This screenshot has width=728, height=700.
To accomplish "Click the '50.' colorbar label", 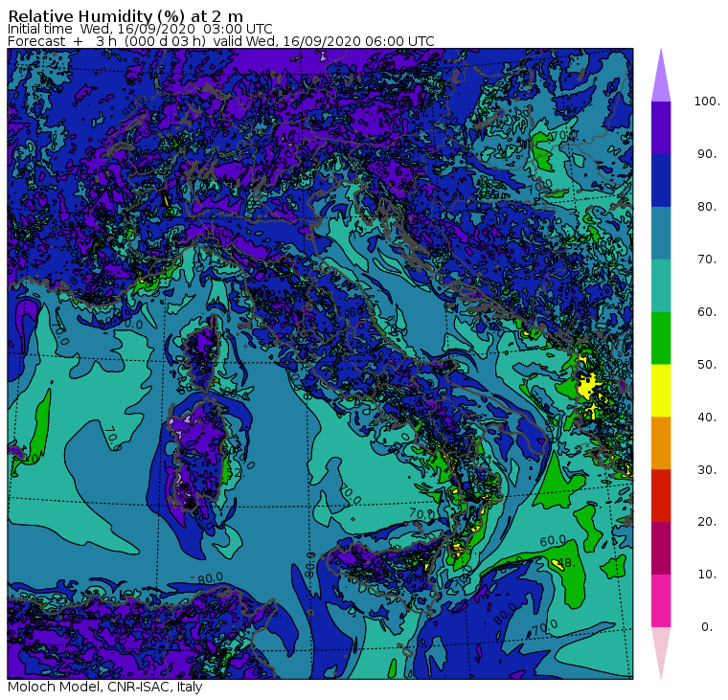I will (x=707, y=365).
